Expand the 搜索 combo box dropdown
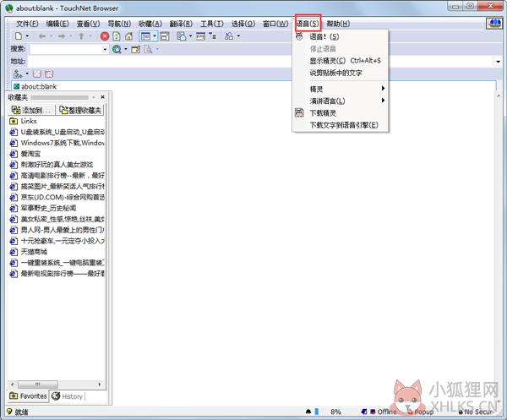 105,50
